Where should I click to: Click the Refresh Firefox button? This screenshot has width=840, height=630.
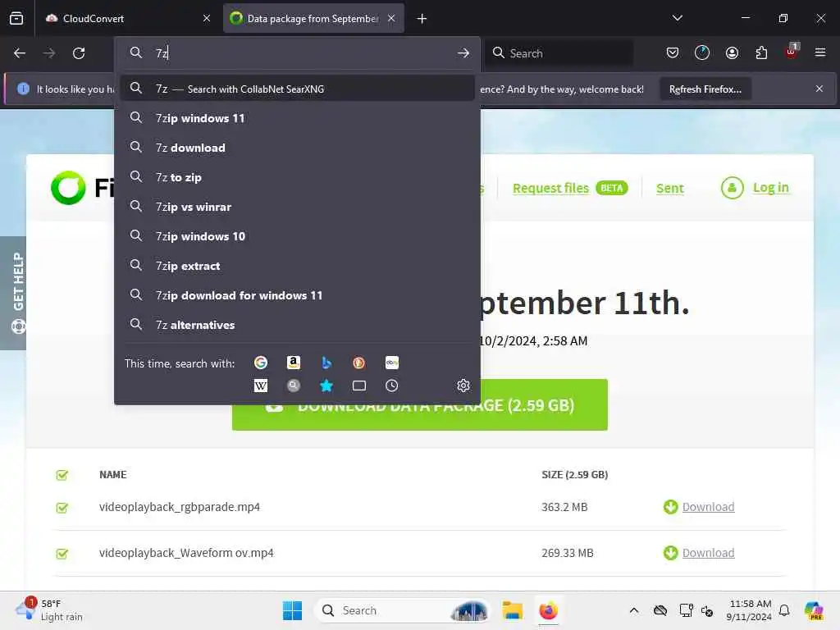(705, 89)
